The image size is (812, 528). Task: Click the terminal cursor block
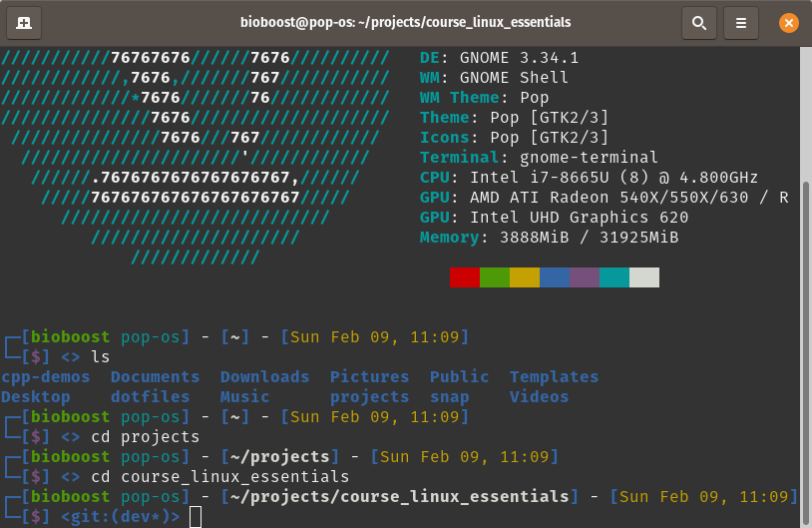pos(196,517)
